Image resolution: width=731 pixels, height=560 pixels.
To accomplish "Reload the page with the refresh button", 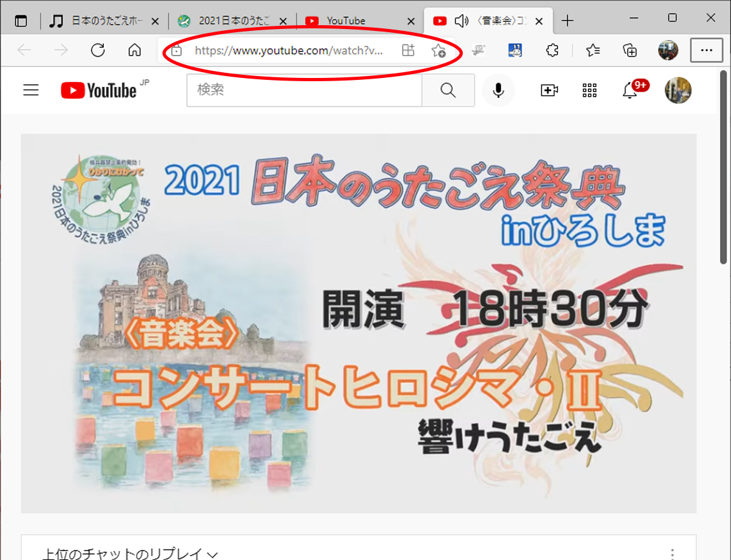I will click(x=98, y=50).
